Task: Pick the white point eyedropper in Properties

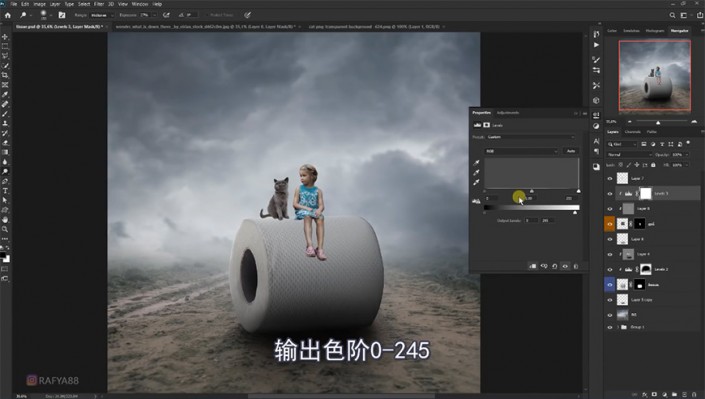Action: [476, 182]
